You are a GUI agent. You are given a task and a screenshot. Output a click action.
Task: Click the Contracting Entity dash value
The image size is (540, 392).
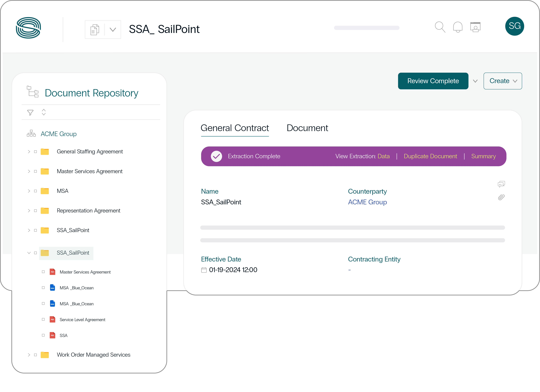click(x=349, y=270)
